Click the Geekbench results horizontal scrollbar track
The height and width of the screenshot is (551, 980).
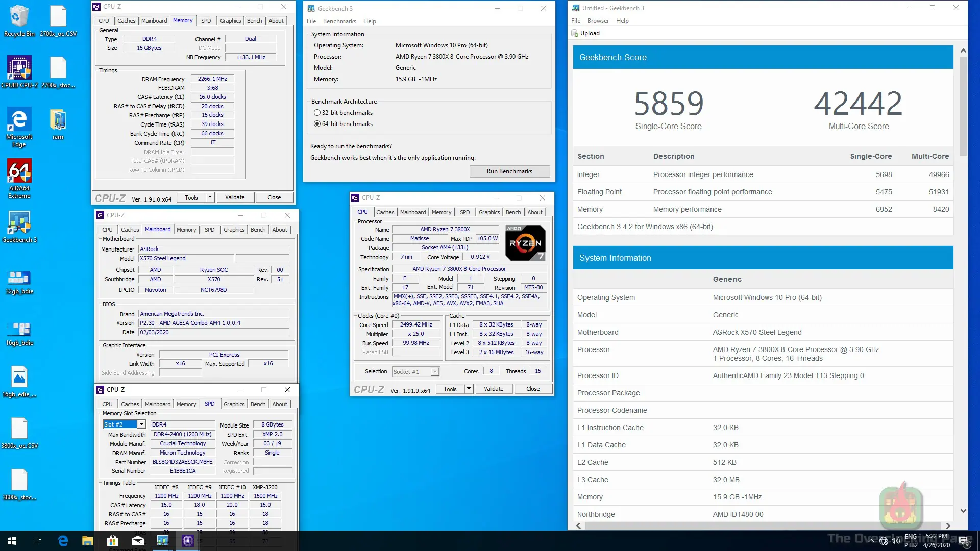[763, 526]
